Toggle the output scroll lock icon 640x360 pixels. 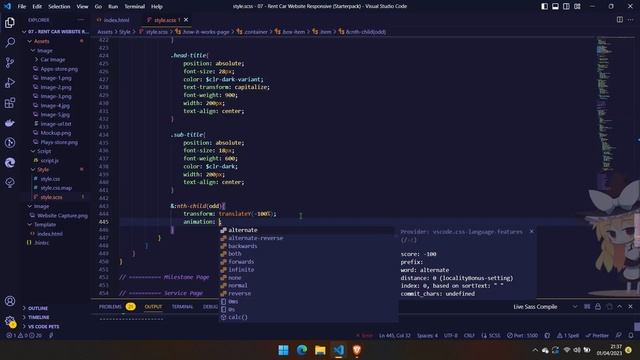coord(598,307)
